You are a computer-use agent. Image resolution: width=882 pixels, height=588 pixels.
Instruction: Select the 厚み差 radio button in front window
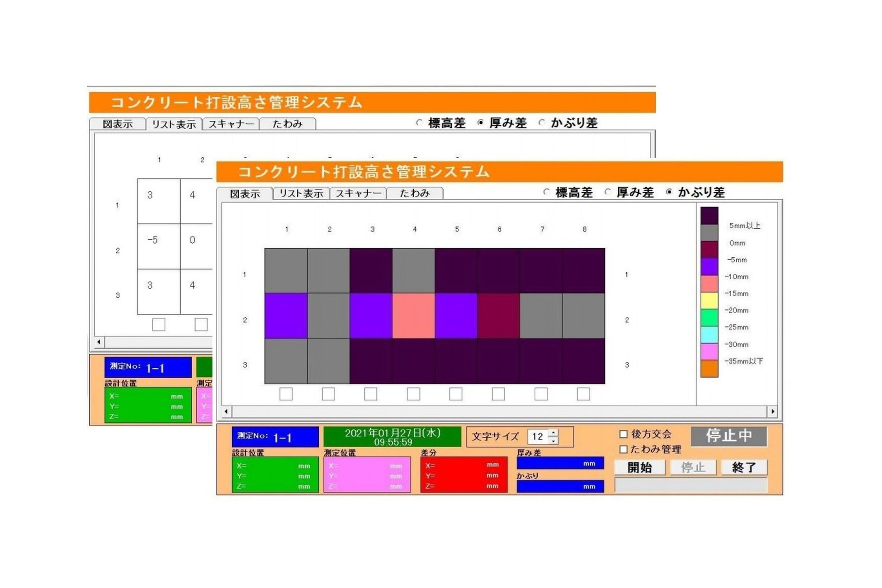(x=608, y=192)
